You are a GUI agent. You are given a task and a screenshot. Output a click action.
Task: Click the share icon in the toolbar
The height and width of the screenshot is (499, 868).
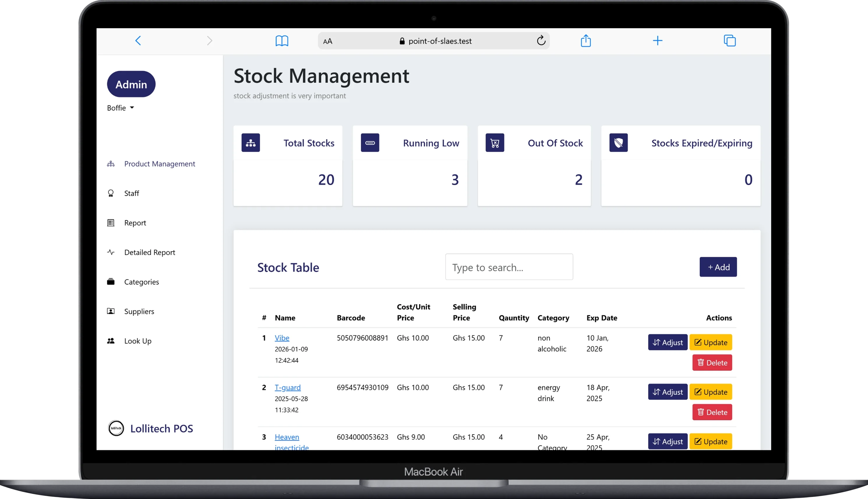585,41
